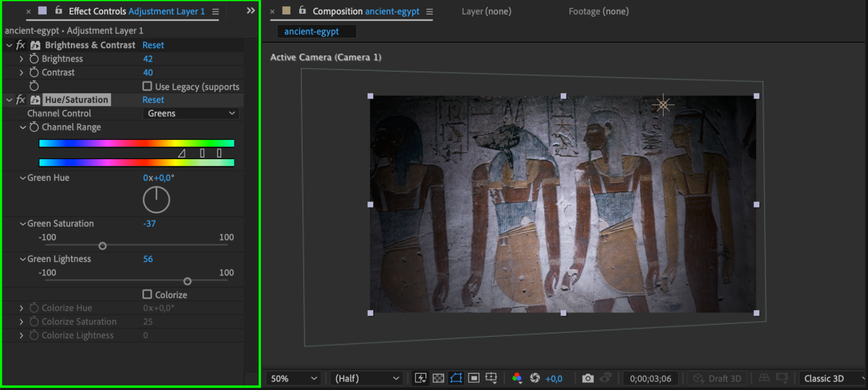Toggle the Hue/Saturation fx switch
Image resolution: width=868 pixels, height=390 pixels.
point(20,100)
